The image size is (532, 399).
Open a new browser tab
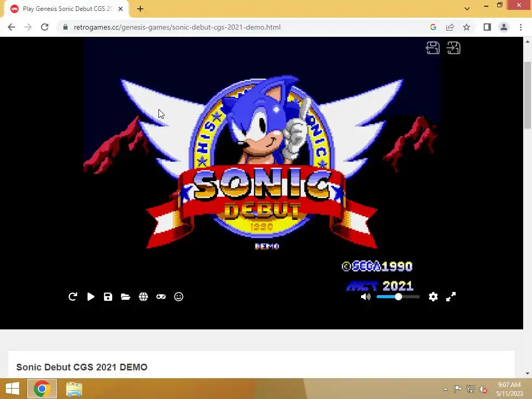click(x=140, y=9)
